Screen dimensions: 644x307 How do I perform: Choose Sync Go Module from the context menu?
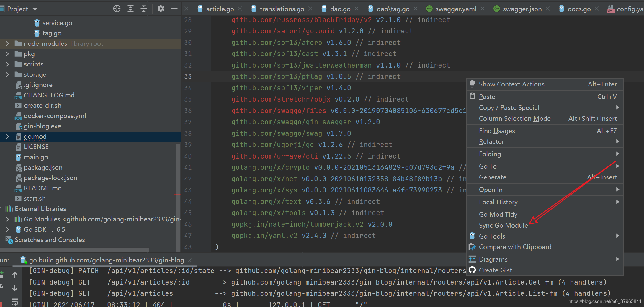pyautogui.click(x=503, y=225)
